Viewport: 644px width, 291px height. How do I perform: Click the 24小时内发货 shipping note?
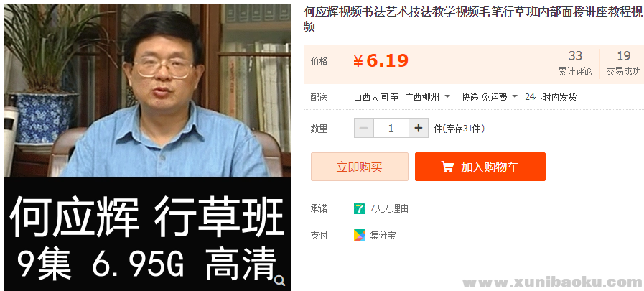click(x=551, y=97)
